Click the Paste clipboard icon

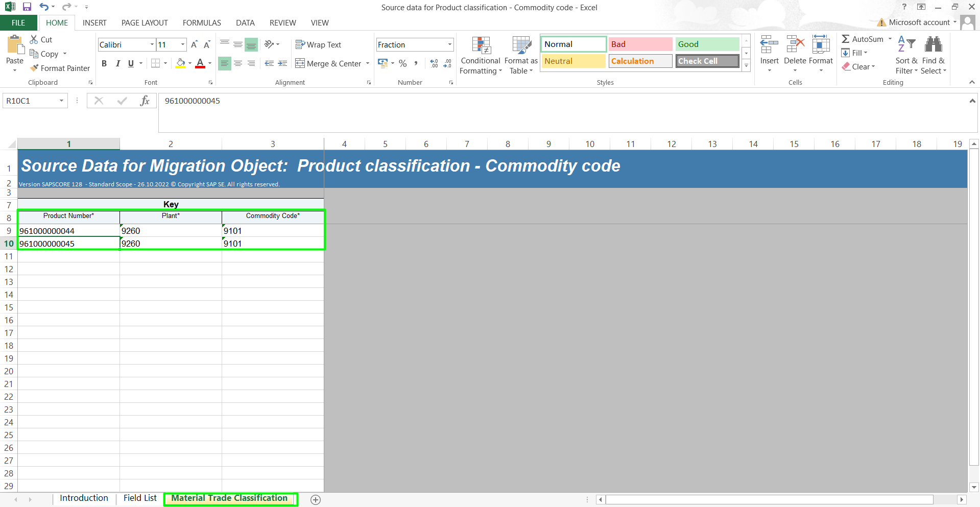(x=15, y=44)
